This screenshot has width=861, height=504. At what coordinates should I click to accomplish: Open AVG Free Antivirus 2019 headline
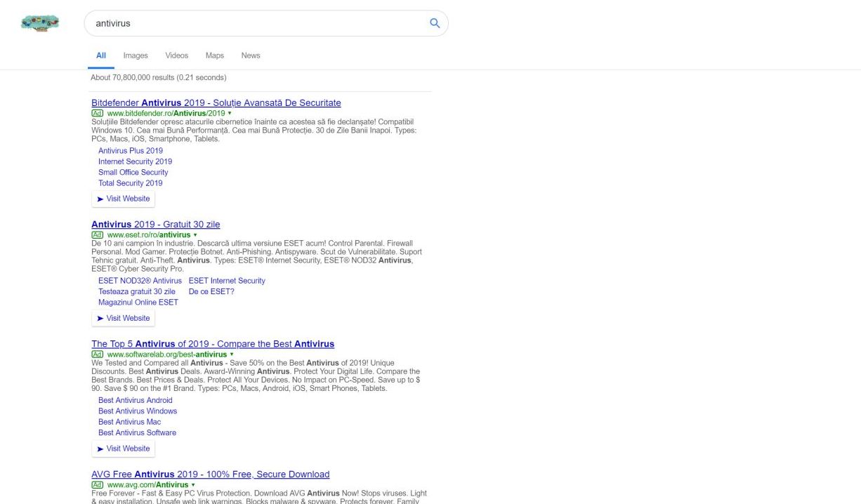(211, 475)
